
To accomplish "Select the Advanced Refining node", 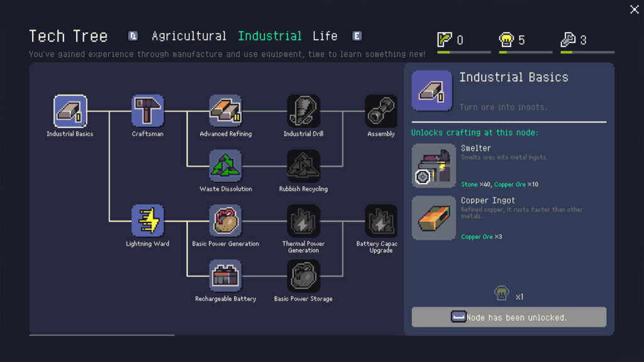I will coord(225,111).
